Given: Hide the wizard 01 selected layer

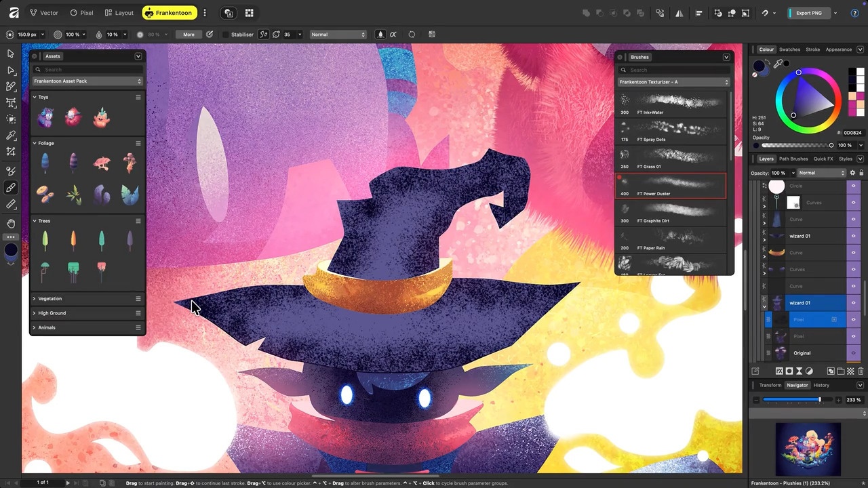Looking at the screenshot, I should coord(854,303).
